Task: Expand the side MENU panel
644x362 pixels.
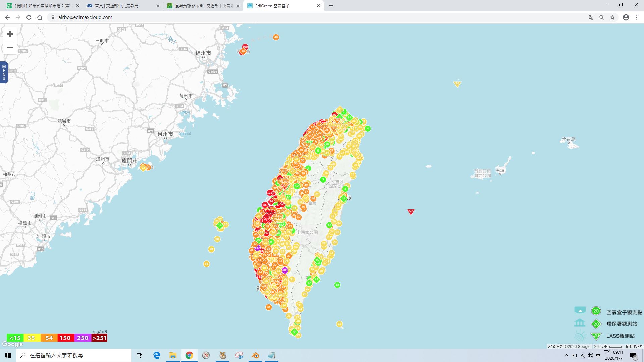Action: click(4, 72)
